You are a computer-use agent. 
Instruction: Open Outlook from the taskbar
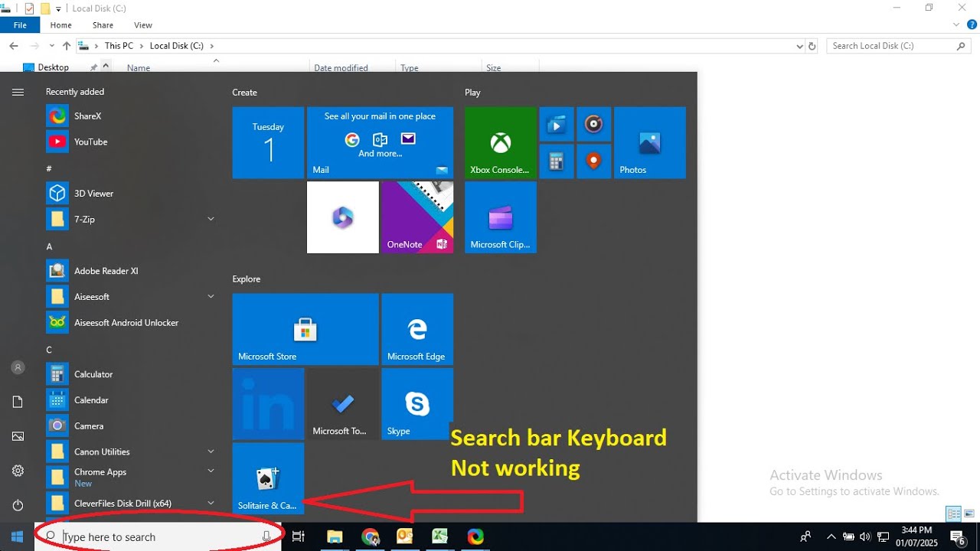tap(405, 536)
